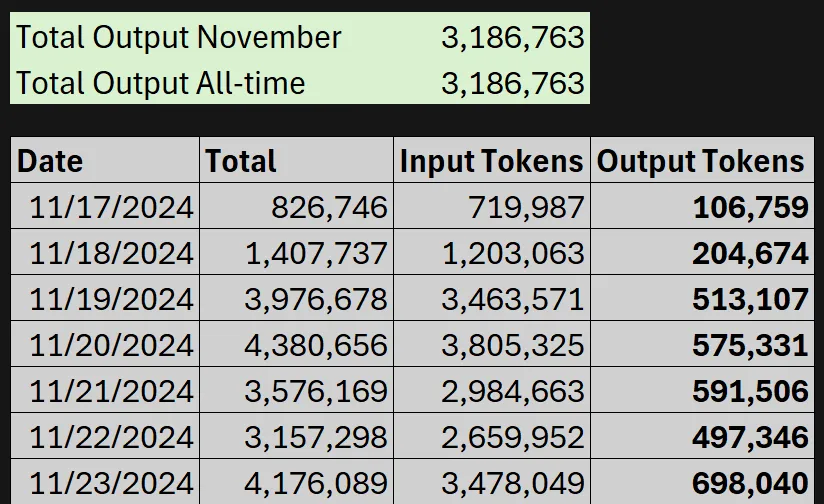Image resolution: width=824 pixels, height=504 pixels.
Task: Select the 11/18/2024 date cell
Action: point(105,252)
